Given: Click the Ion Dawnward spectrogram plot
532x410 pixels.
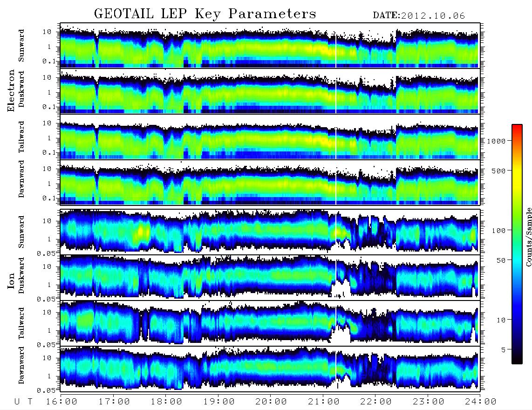Looking at the screenshot, I should point(270,369).
